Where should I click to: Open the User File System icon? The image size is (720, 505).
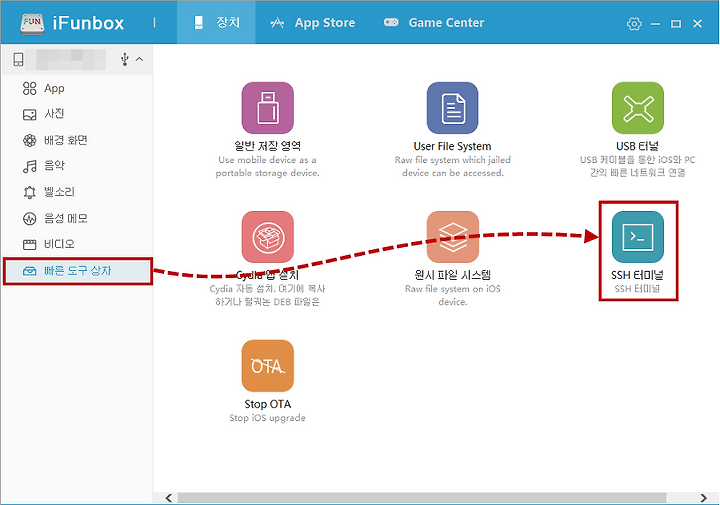(452, 108)
